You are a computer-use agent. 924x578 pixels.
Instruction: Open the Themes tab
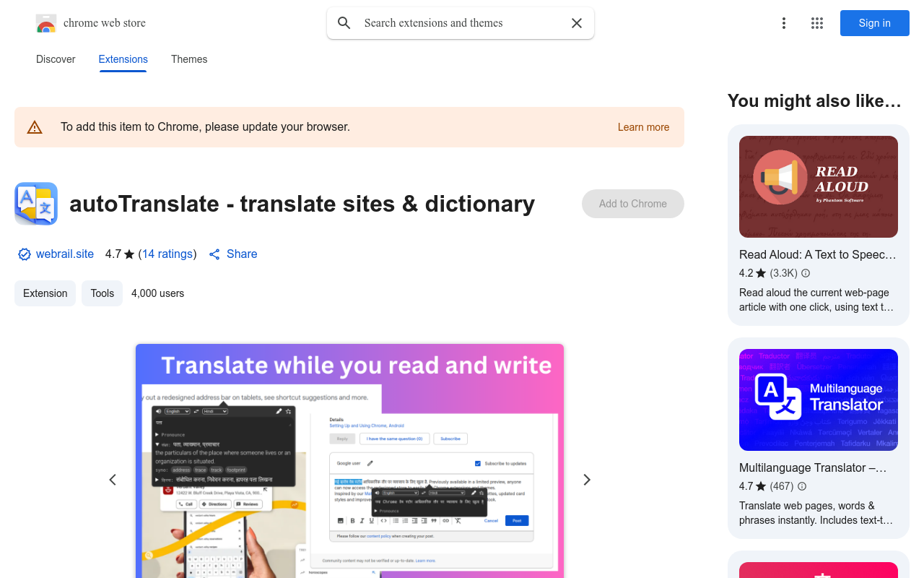(189, 59)
